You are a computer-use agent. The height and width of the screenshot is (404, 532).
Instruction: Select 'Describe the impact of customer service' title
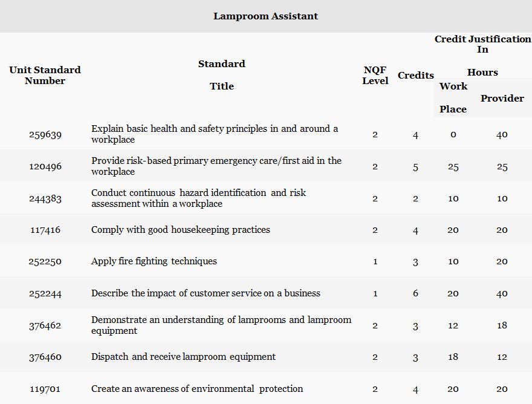coord(206,293)
